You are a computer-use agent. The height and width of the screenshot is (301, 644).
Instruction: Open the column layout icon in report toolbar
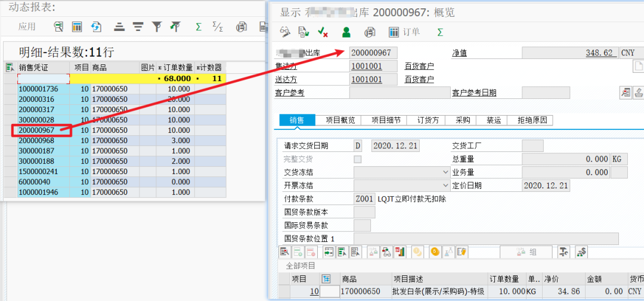(77, 27)
